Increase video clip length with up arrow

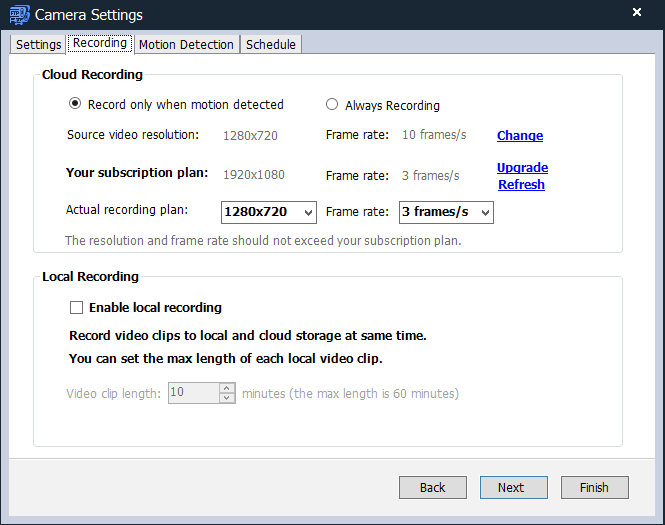point(227,388)
